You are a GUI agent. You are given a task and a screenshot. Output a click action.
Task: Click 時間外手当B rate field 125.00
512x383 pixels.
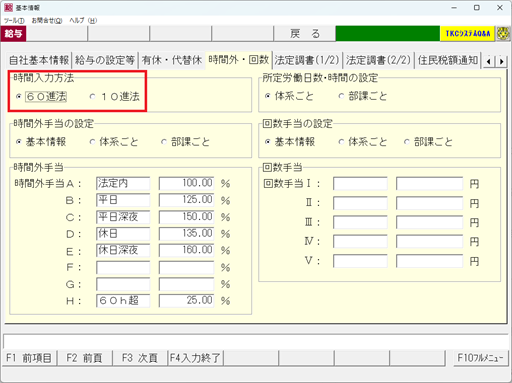[187, 200]
